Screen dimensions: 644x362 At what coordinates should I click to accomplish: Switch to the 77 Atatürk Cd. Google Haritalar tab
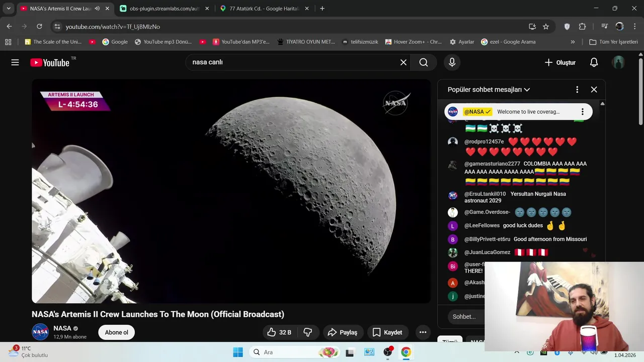265,9
